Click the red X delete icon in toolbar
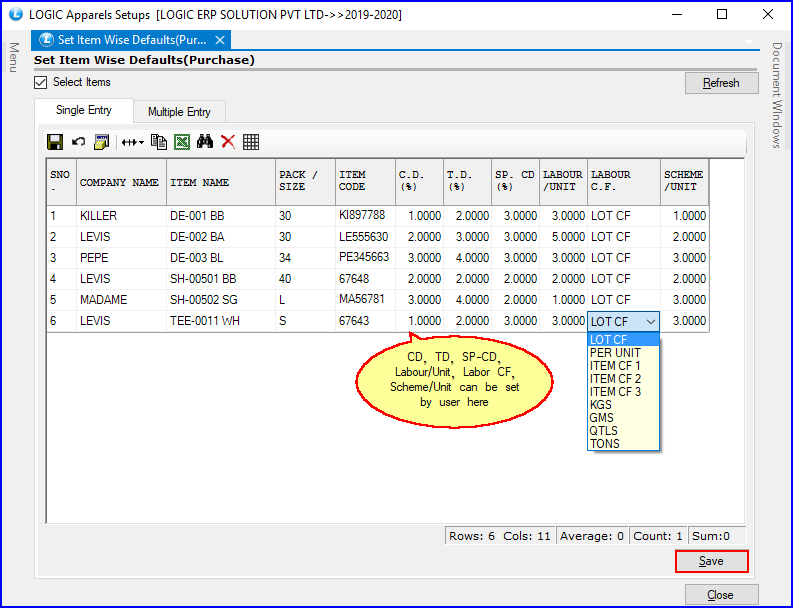The image size is (793, 608). pyautogui.click(x=228, y=142)
